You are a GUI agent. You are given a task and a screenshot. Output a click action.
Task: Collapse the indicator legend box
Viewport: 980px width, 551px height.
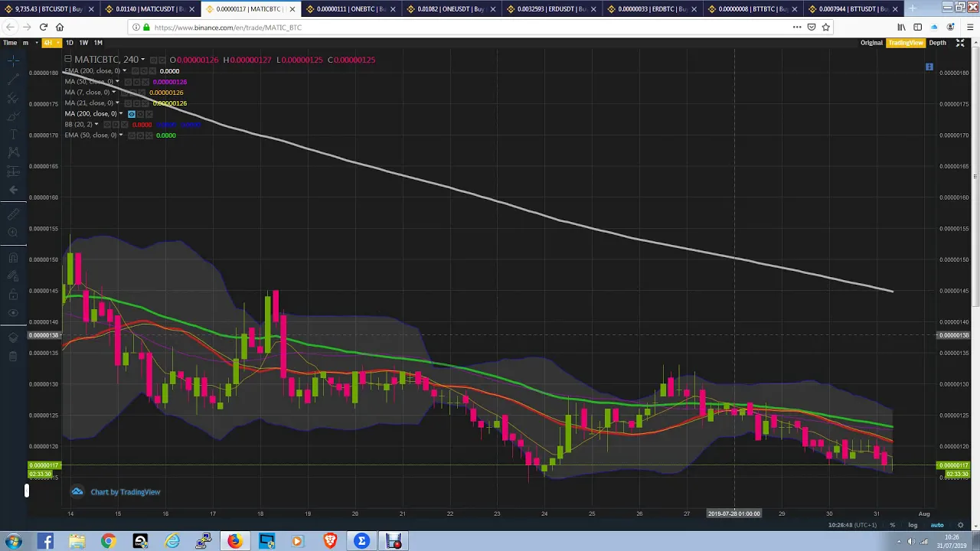(68, 60)
